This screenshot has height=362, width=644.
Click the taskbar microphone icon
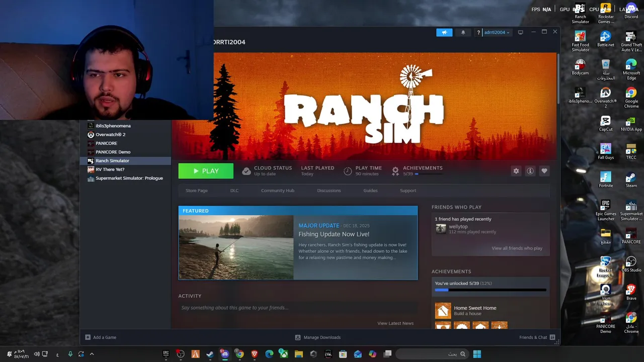(x=70, y=354)
